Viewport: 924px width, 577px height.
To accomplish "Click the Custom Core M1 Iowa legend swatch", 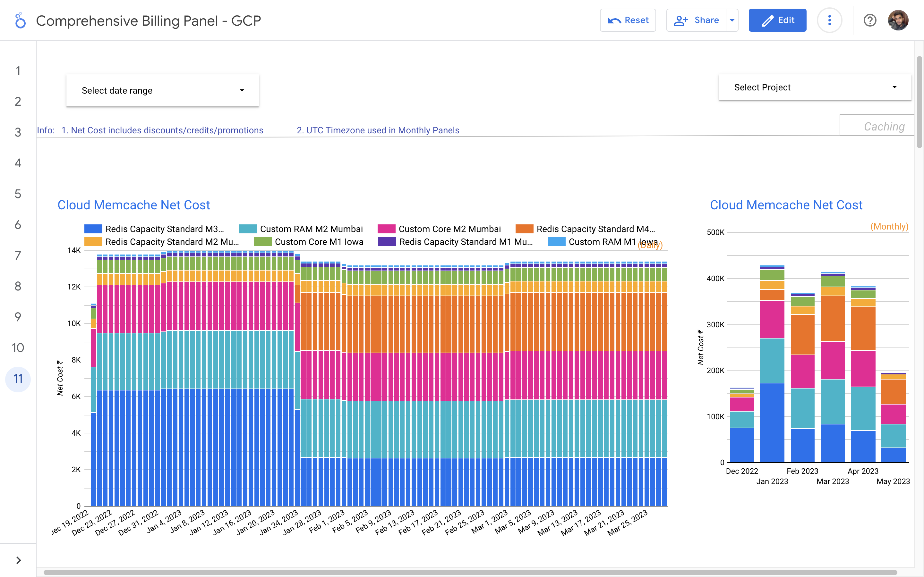I will pyautogui.click(x=263, y=242).
